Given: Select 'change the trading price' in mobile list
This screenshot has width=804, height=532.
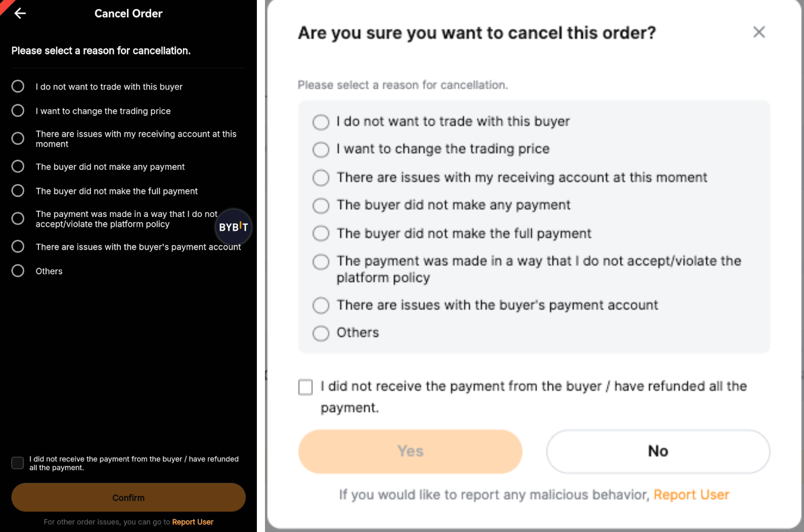Looking at the screenshot, I should [18, 111].
